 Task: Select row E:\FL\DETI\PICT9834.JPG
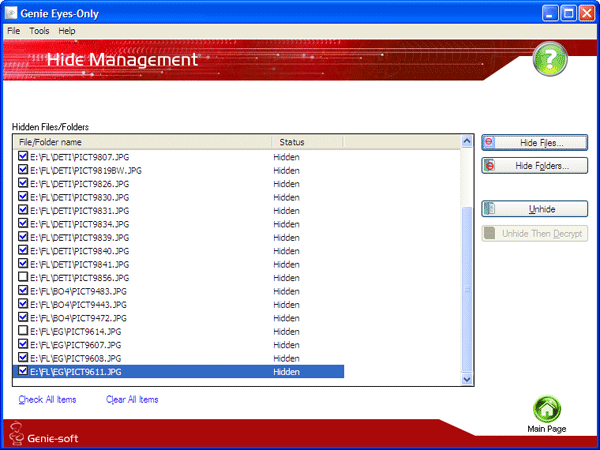point(178,224)
